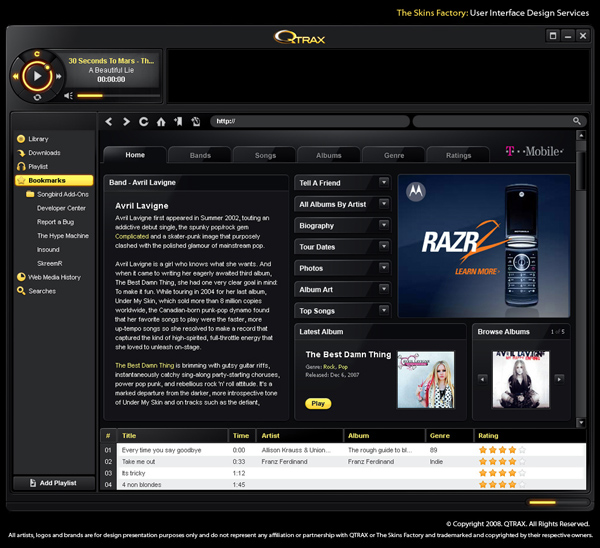Select Bookmarks in sidebar

click(x=54, y=180)
